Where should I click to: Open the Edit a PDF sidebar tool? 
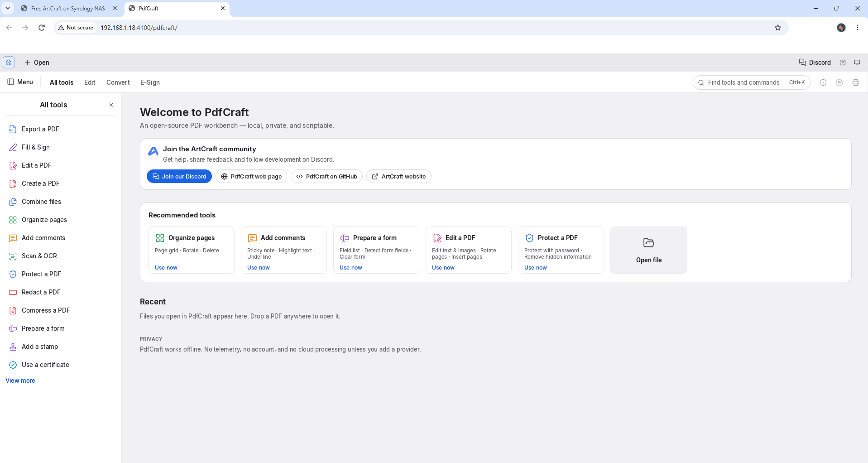point(61,165)
